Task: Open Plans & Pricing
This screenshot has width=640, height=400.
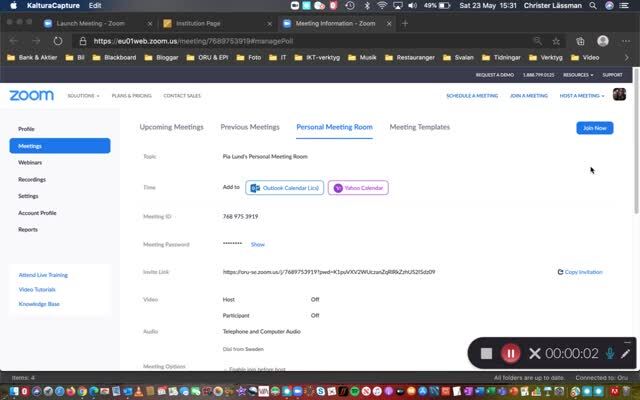Action: pyautogui.click(x=131, y=96)
